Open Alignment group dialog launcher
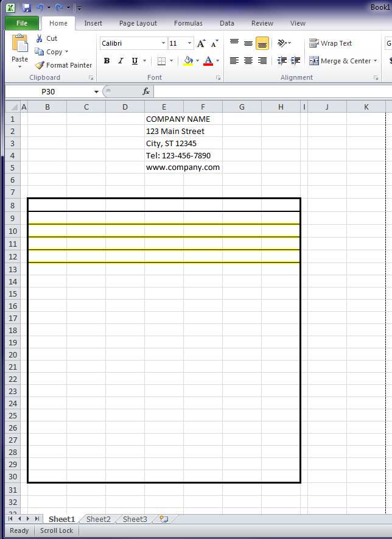The image size is (392, 539). click(x=376, y=78)
